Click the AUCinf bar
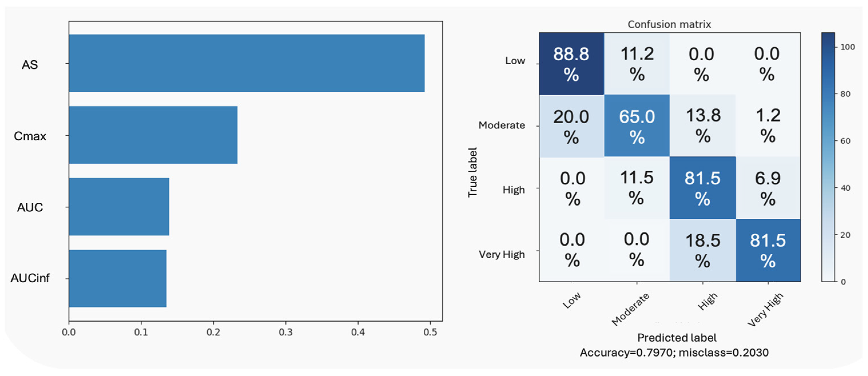This screenshot has width=868, height=376. coord(118,278)
